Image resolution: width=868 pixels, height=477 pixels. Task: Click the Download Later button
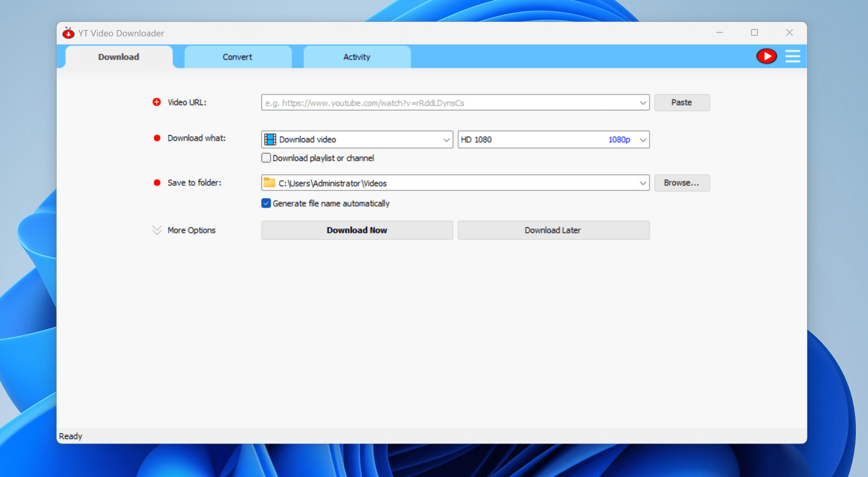(553, 230)
